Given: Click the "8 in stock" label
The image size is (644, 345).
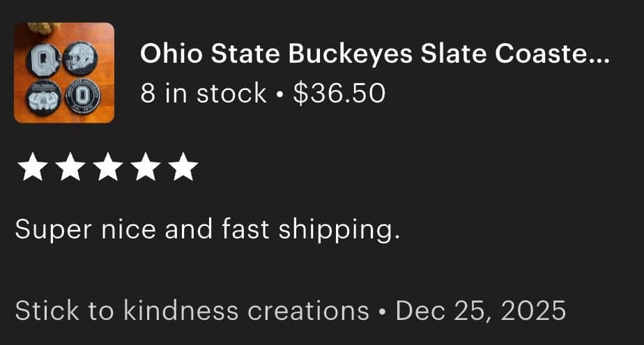Looking at the screenshot, I should [204, 93].
